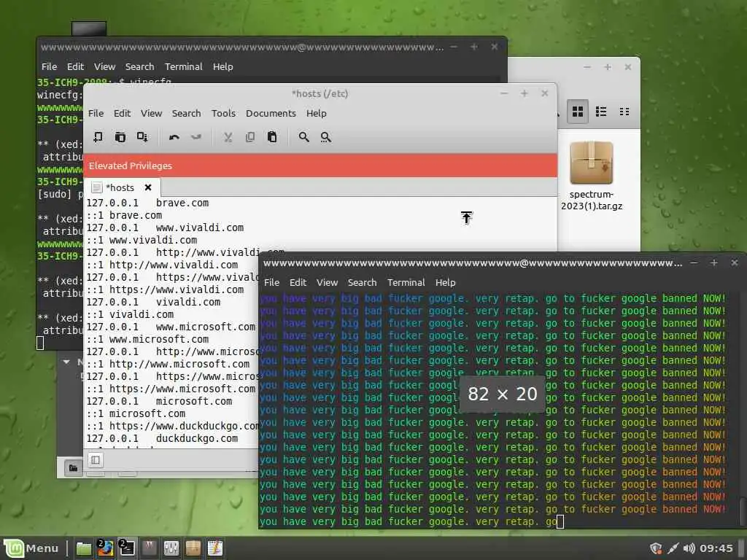Open Edit menu in front terminal window
Screen dimensions: 747x560
coord(298,282)
